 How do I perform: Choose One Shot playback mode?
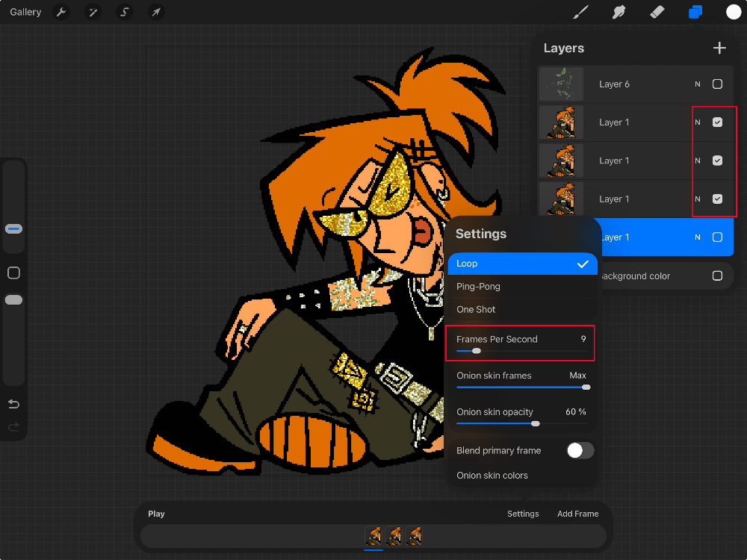(x=476, y=309)
